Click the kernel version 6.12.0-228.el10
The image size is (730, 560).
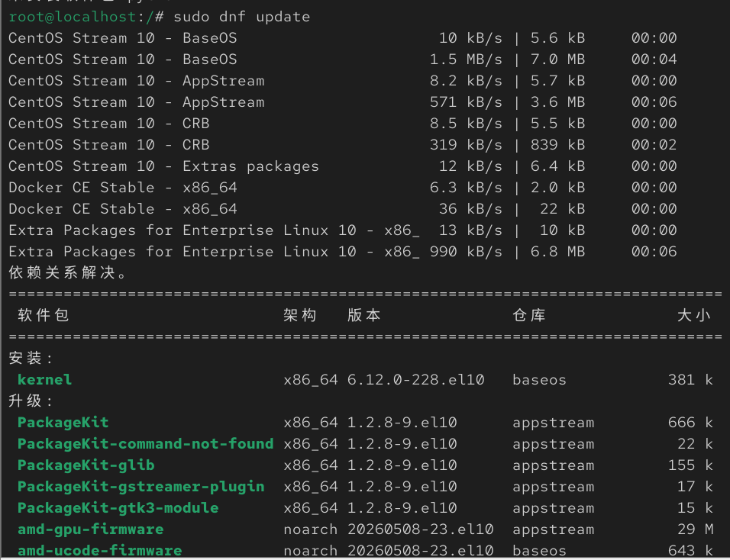[x=415, y=379]
